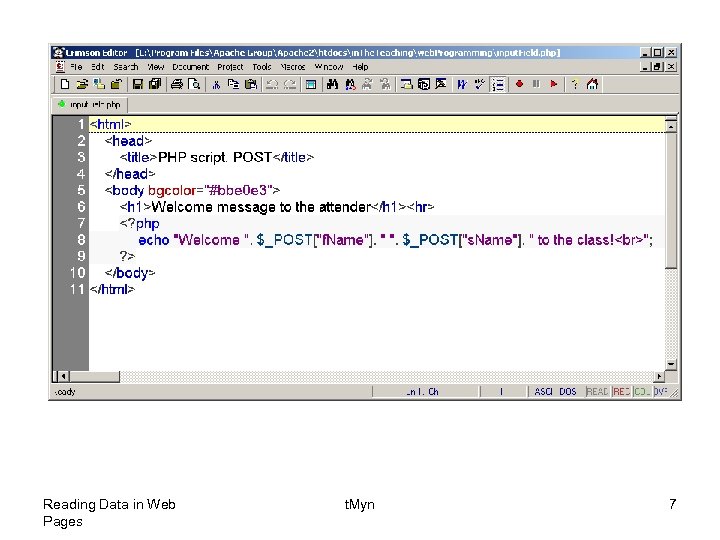Screen dimensions: 720x540
Task: Click the second grayed binoculars icon
Action: [x=385, y=84]
